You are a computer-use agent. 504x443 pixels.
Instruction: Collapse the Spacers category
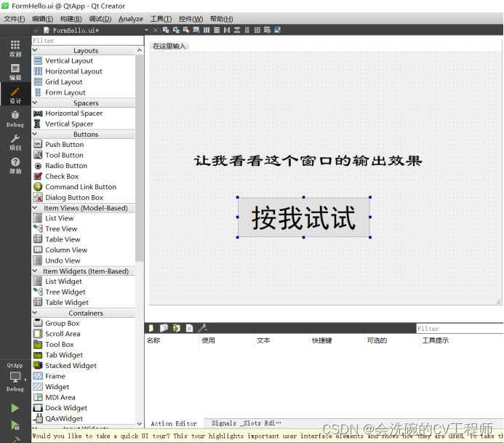[35, 103]
